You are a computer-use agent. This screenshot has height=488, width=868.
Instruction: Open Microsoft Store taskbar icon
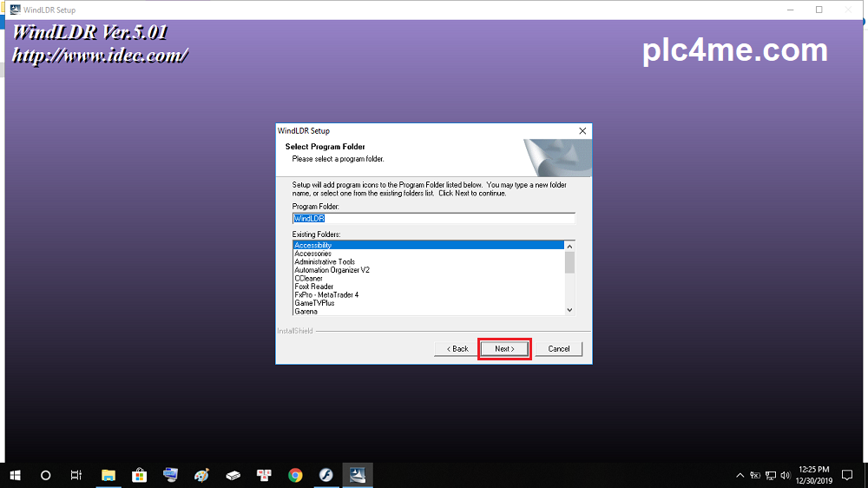pos(139,475)
